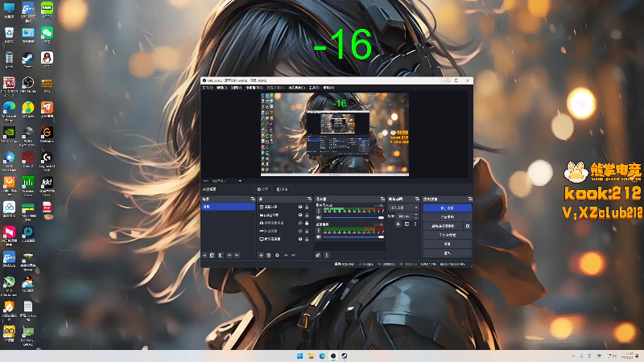
Task: Remove scene transition with box icon
Action: [x=407, y=224]
